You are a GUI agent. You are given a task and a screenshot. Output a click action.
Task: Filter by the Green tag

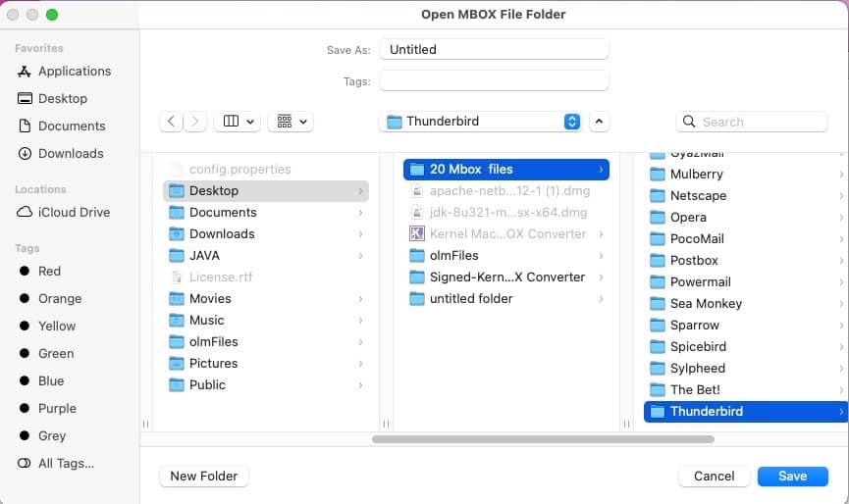(46, 354)
